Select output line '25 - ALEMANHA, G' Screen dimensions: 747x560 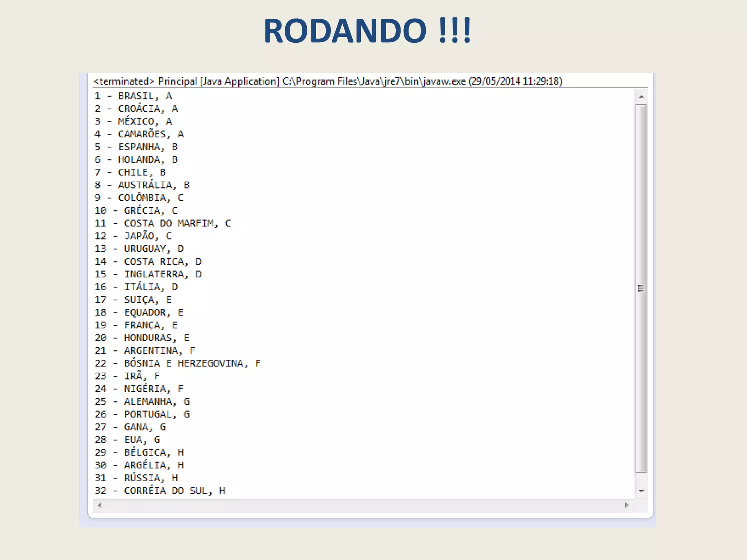pyautogui.click(x=142, y=401)
